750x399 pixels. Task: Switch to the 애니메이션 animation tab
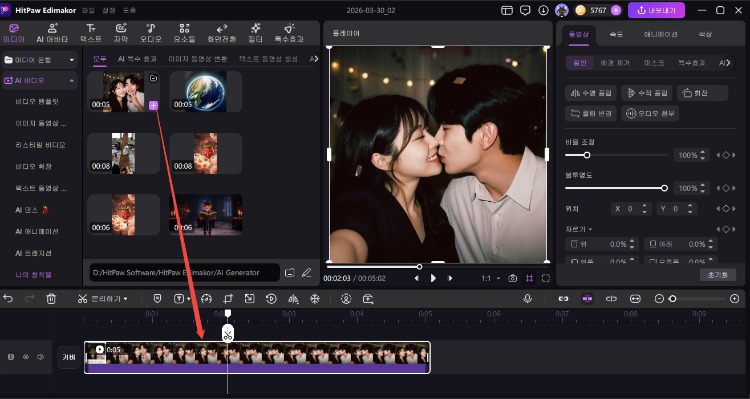pyautogui.click(x=661, y=34)
